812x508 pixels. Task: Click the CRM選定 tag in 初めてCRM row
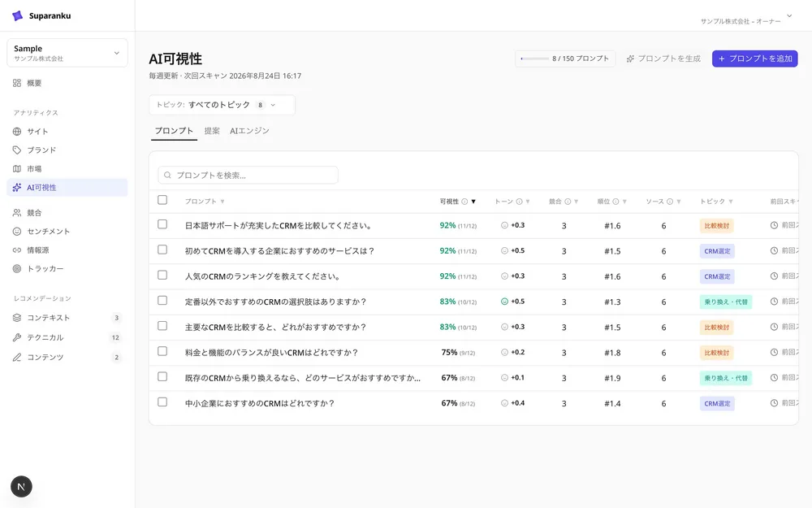(x=717, y=251)
